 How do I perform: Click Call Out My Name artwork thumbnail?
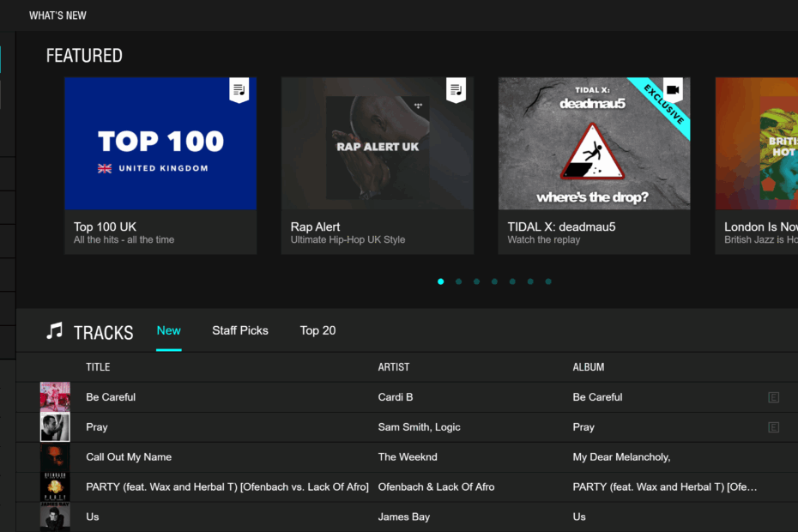(x=55, y=456)
